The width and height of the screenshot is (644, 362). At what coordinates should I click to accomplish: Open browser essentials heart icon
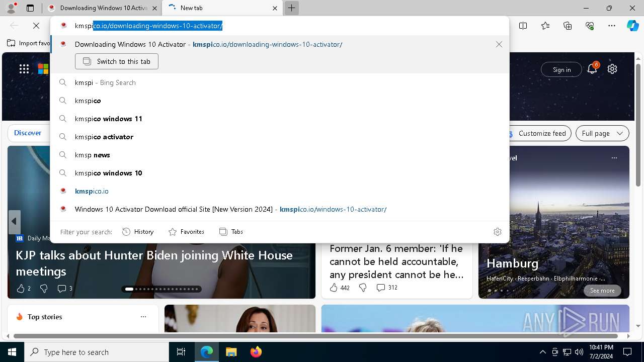pyautogui.click(x=590, y=26)
